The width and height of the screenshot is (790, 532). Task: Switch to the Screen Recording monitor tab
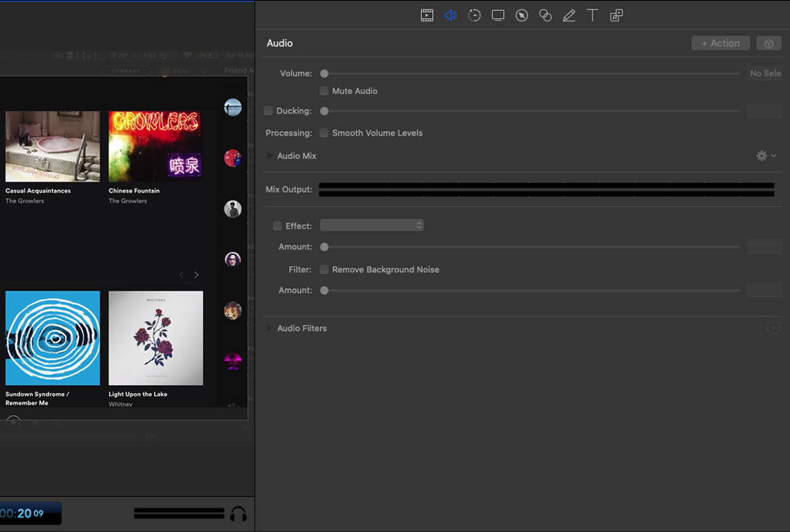coord(498,15)
